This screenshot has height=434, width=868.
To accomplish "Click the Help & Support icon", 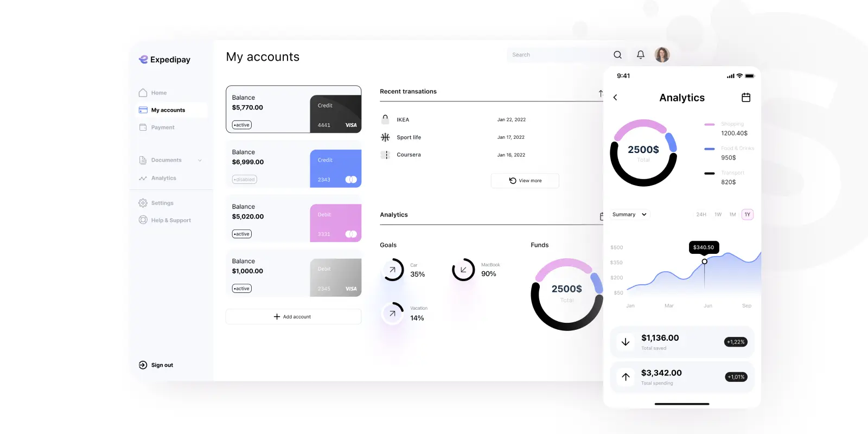I will point(143,220).
